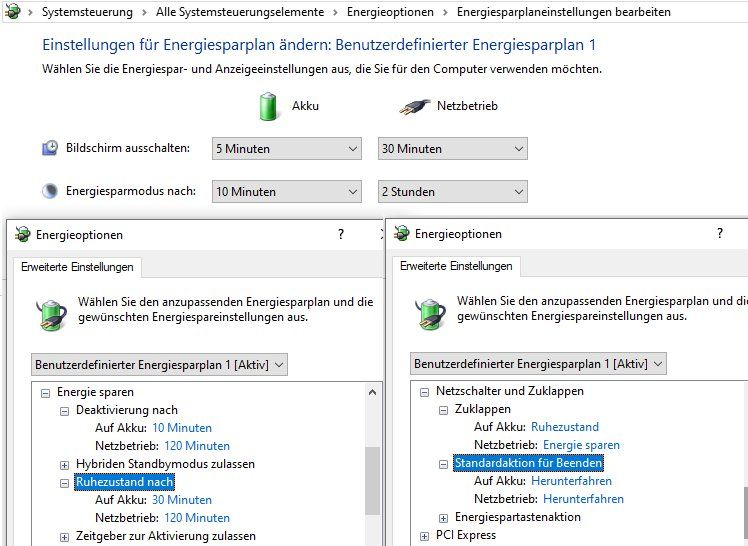Click the breadcrumb arrow after Systemsteuerung

coord(145,12)
